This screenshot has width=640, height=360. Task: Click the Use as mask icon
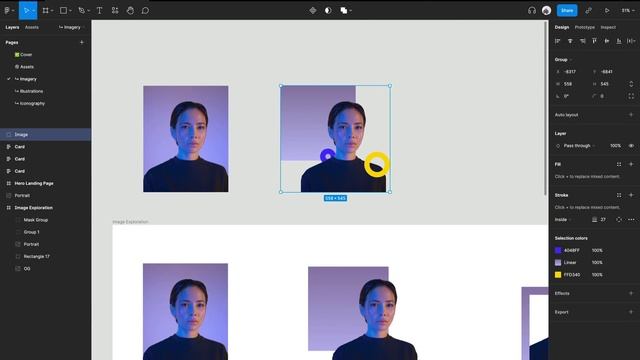(x=328, y=11)
